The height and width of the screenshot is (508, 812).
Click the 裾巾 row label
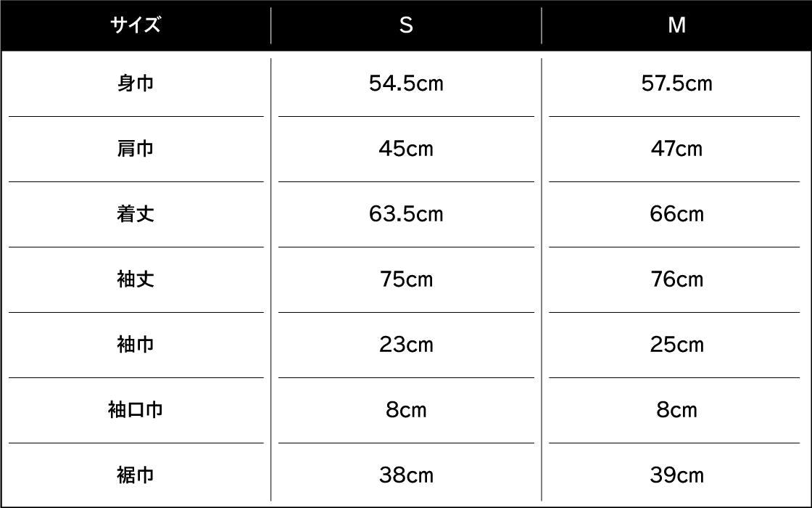[x=136, y=475]
